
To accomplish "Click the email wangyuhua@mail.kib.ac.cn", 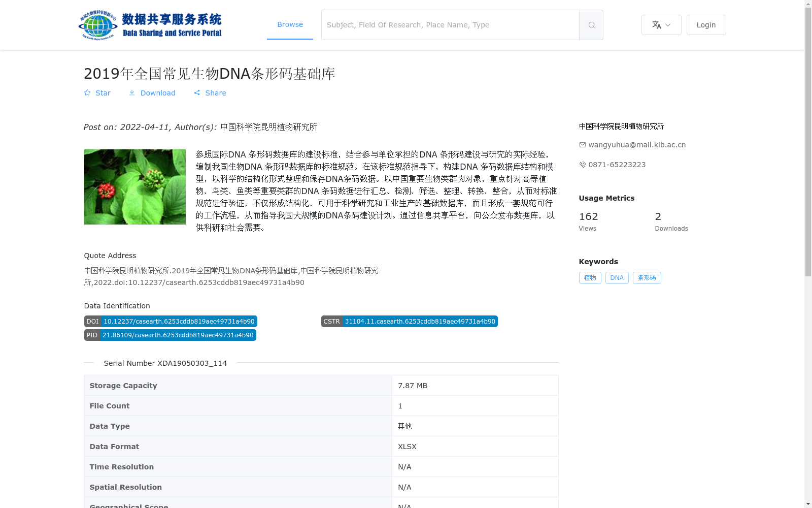I will pyautogui.click(x=637, y=145).
